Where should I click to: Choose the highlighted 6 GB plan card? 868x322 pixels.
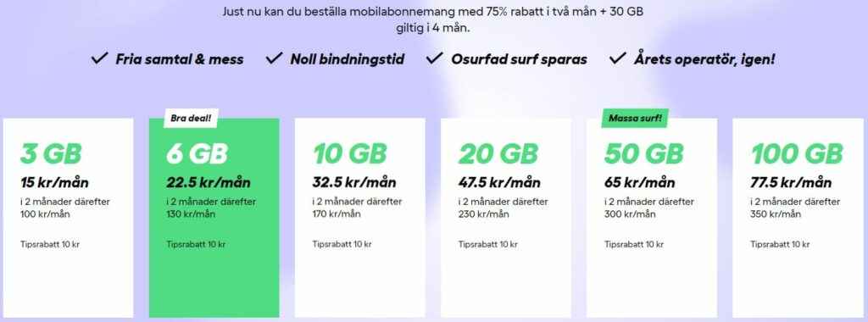214,218
